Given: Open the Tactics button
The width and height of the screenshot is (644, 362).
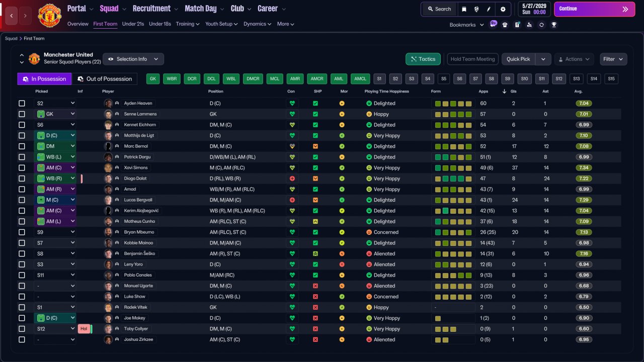Looking at the screenshot, I should coord(423,59).
